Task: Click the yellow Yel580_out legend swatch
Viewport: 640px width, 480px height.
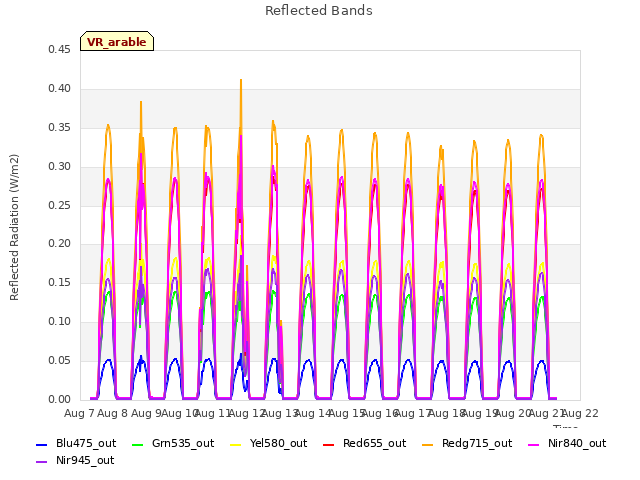Action: coord(236,444)
